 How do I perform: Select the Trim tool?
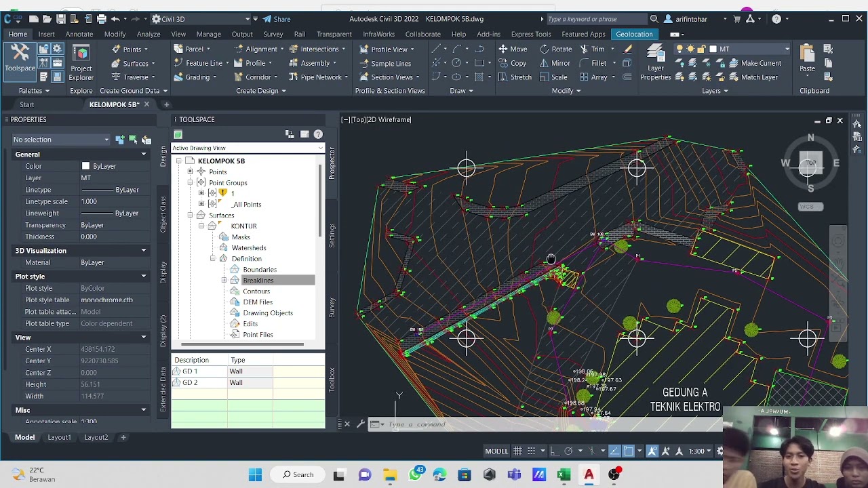pos(591,49)
